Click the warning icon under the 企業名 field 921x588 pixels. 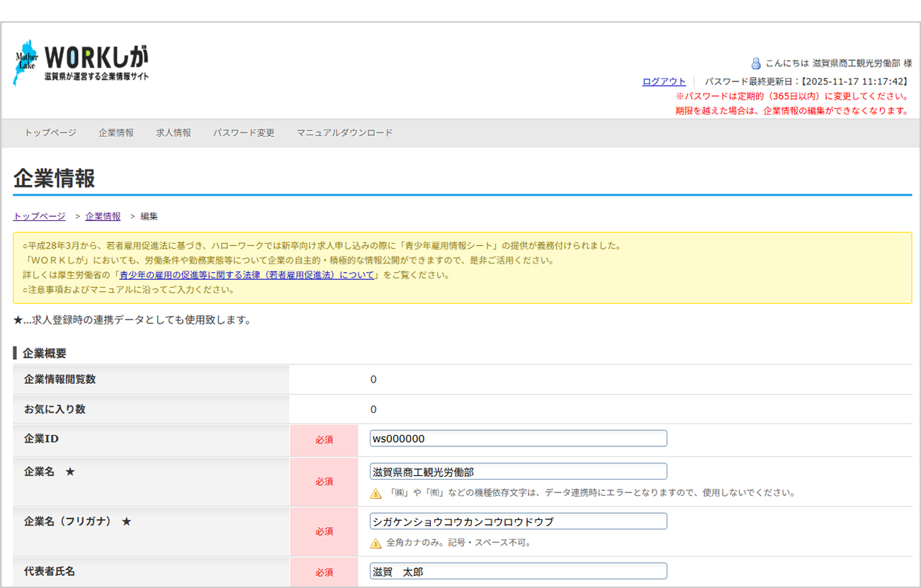point(375,493)
